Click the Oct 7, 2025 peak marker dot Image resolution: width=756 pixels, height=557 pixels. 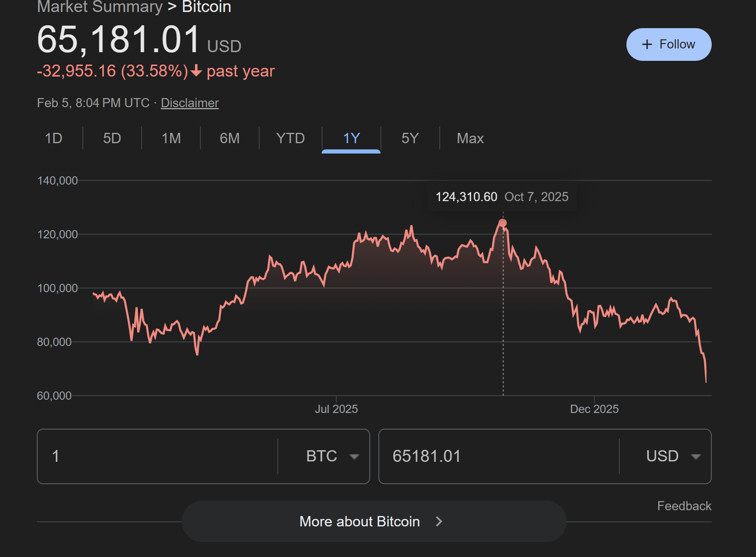tap(503, 223)
